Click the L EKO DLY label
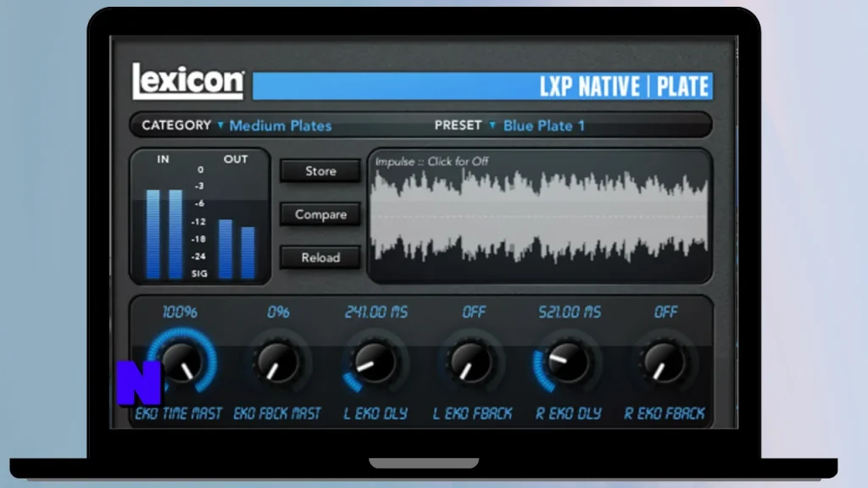This screenshot has width=868, height=488. point(376,413)
